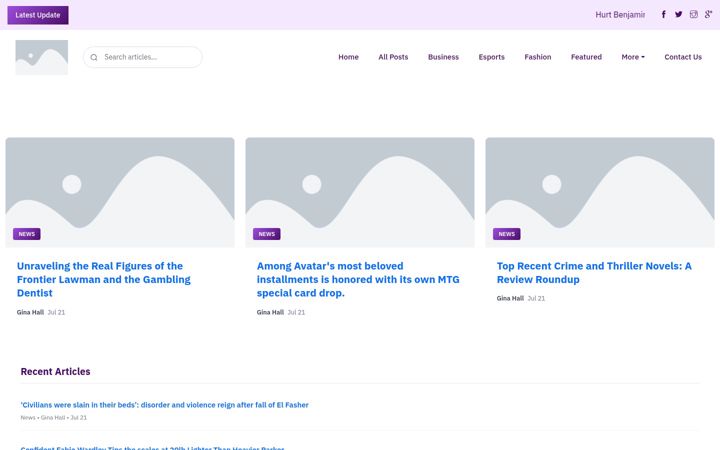
Task: Focus the Search articles field
Action: pyautogui.click(x=143, y=57)
